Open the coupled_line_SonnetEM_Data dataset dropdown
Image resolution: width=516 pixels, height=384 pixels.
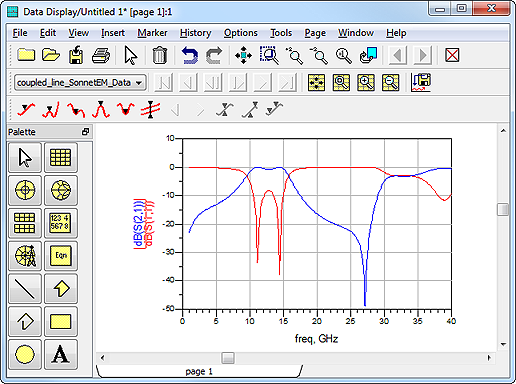80,82
